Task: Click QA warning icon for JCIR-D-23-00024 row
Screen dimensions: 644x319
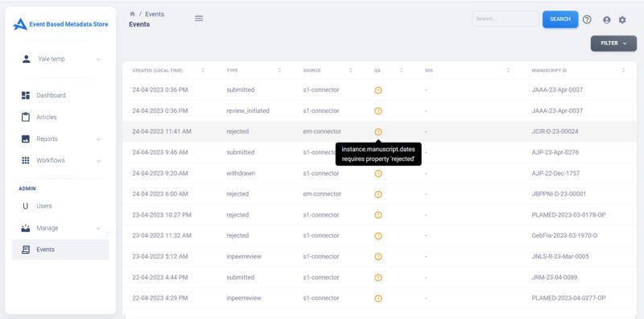Action: click(x=378, y=131)
